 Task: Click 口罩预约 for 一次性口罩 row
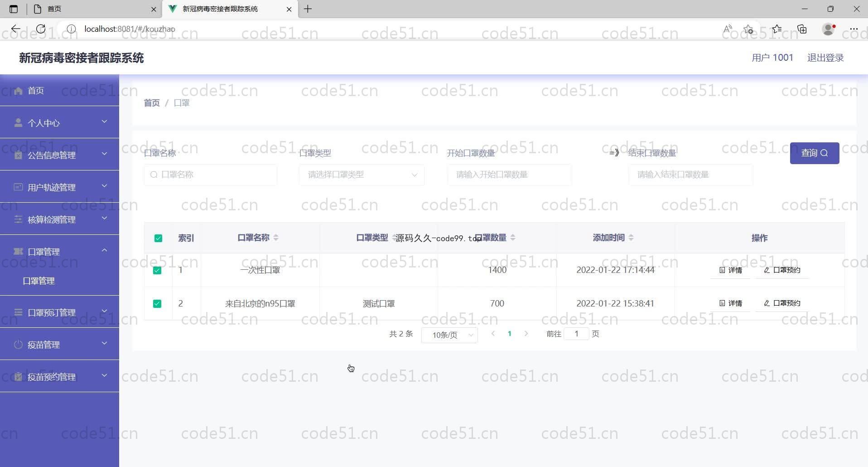coord(782,270)
